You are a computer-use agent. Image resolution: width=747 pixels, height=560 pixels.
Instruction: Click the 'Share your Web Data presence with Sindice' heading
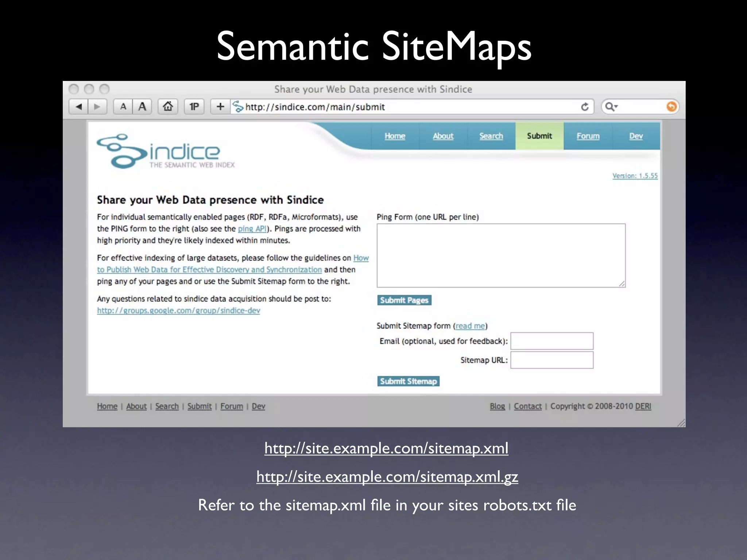210,200
